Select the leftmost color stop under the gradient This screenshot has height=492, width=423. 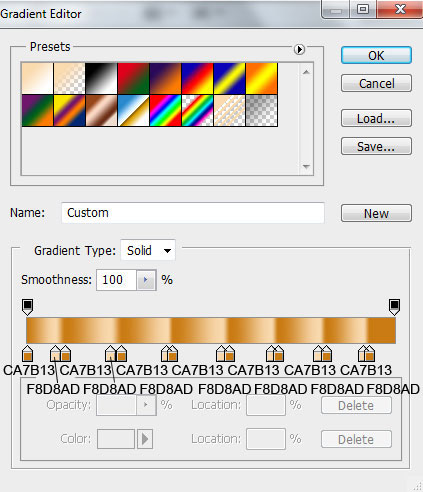(x=27, y=354)
